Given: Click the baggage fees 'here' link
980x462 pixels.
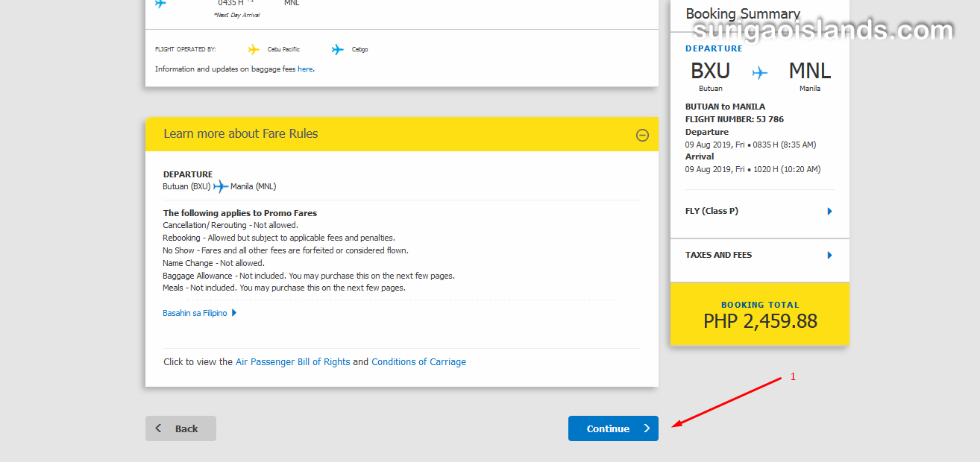Looking at the screenshot, I should tap(305, 69).
